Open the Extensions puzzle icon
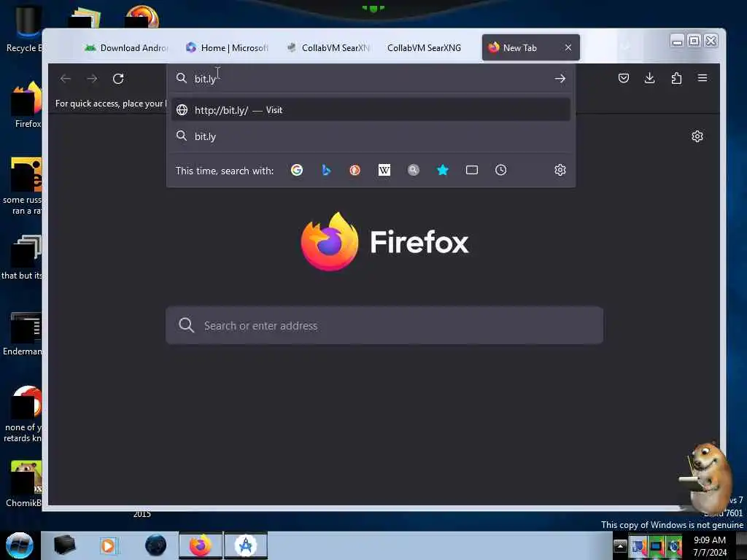The height and width of the screenshot is (560, 747). coord(676,78)
